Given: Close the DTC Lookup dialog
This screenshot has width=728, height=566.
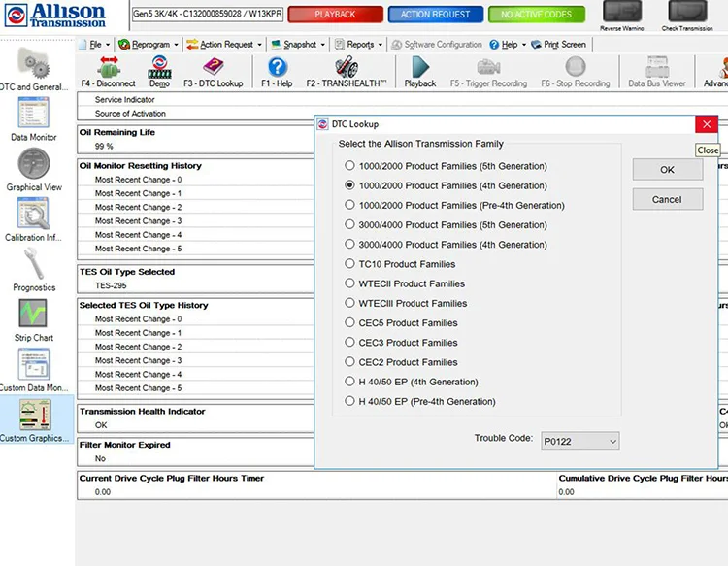Looking at the screenshot, I should tap(707, 124).
